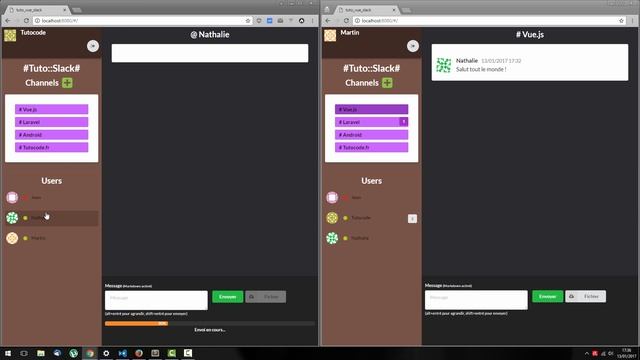
Task: Click the greyed Fichier upload button in the Tutocode window
Action: [x=266, y=297]
